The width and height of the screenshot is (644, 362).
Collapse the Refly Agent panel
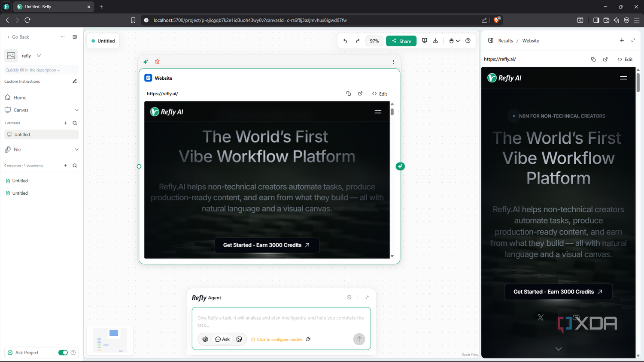point(367,297)
